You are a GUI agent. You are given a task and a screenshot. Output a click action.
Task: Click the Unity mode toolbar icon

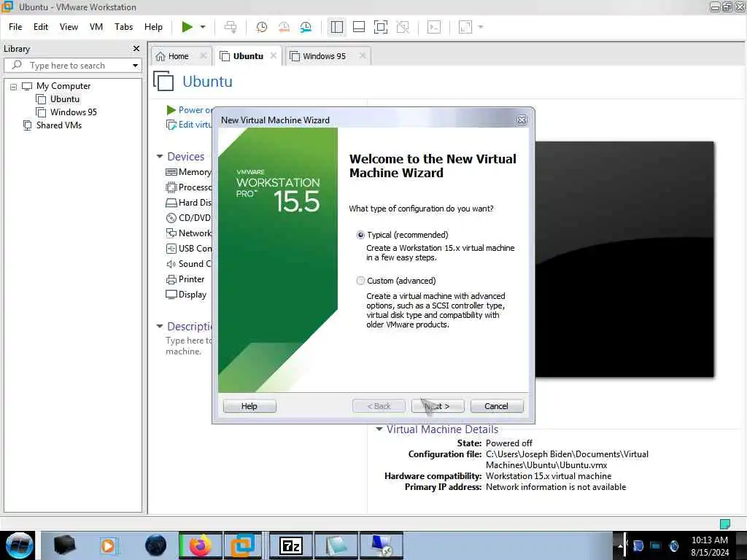[403, 27]
